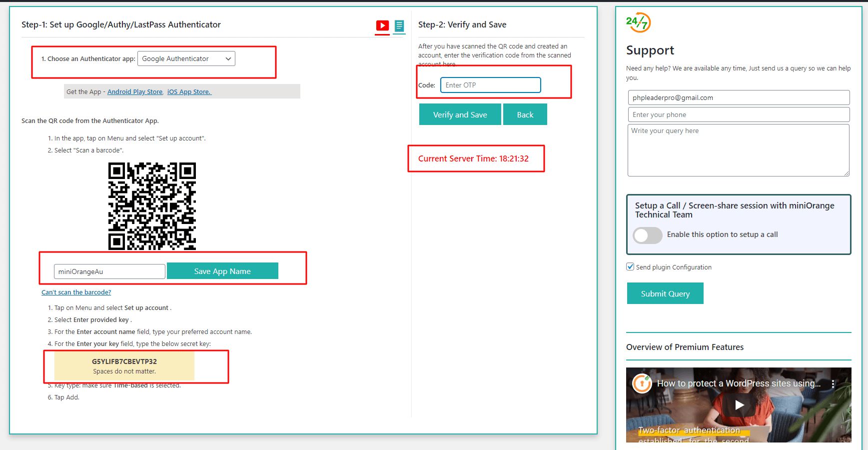The image size is (868, 450).
Task: Expand the Authenticator app dropdown
Action: pyautogui.click(x=186, y=59)
